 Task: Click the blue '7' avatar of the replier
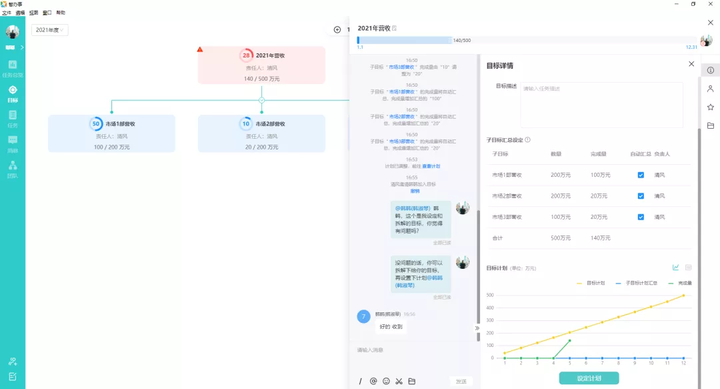pos(364,316)
